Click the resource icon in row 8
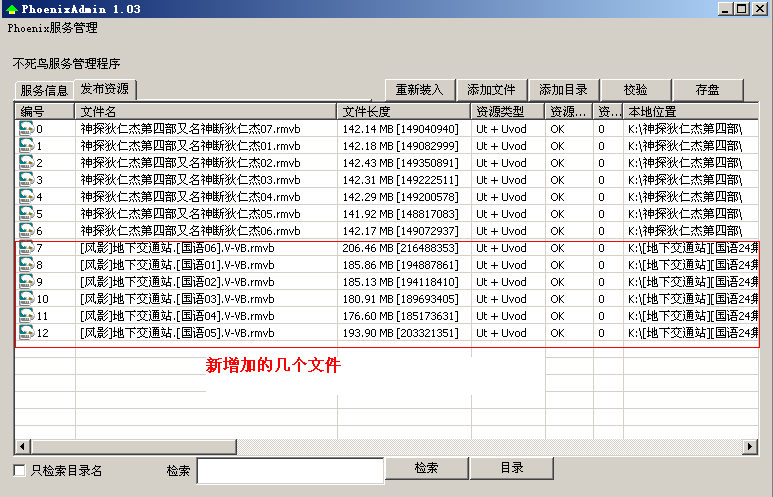Image resolution: width=773 pixels, height=497 pixels. (x=26, y=265)
